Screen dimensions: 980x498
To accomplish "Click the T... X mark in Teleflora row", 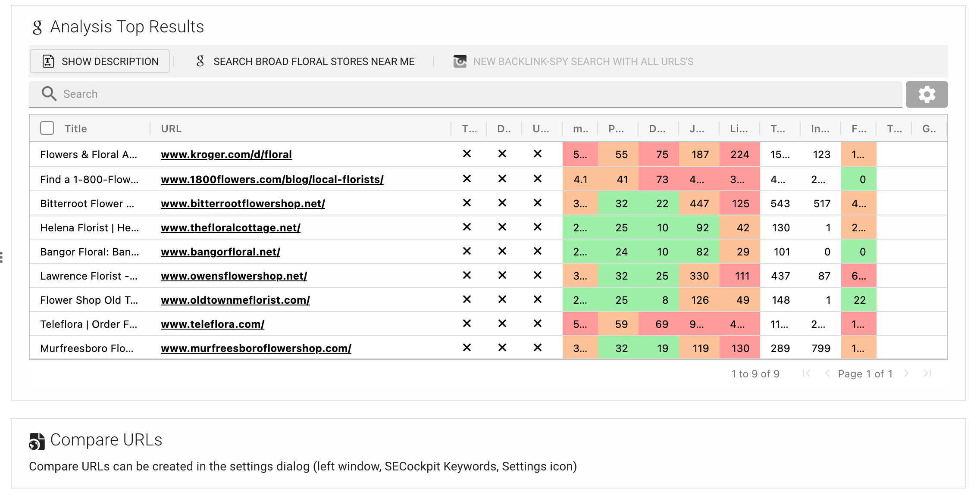I will coord(467,324).
